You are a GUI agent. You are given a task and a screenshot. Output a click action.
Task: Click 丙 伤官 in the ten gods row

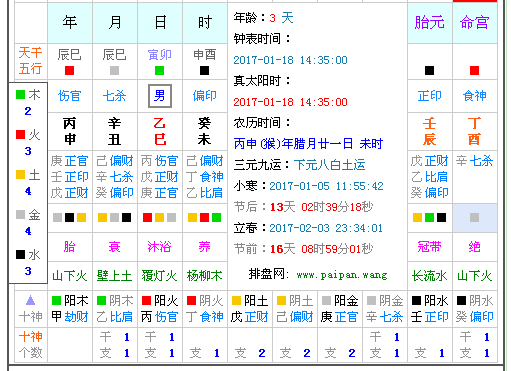(160, 317)
